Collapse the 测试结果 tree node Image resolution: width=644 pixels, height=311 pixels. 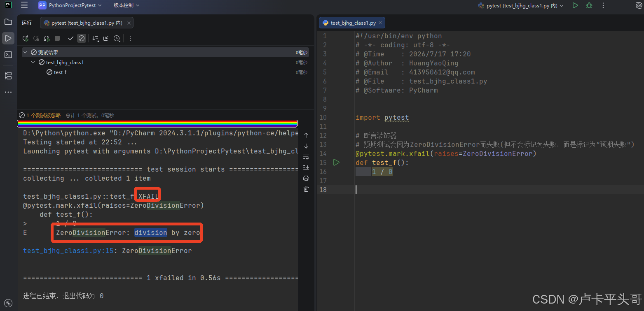tap(26, 53)
